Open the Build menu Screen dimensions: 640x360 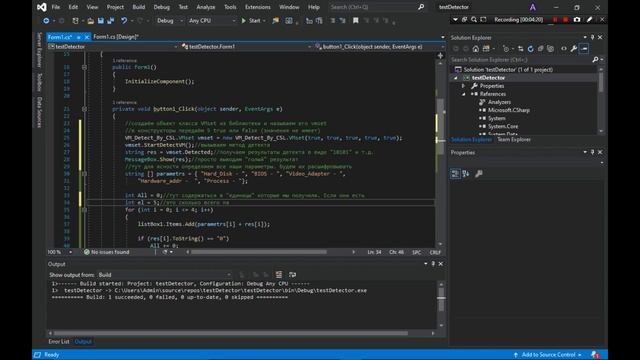coord(139,7)
